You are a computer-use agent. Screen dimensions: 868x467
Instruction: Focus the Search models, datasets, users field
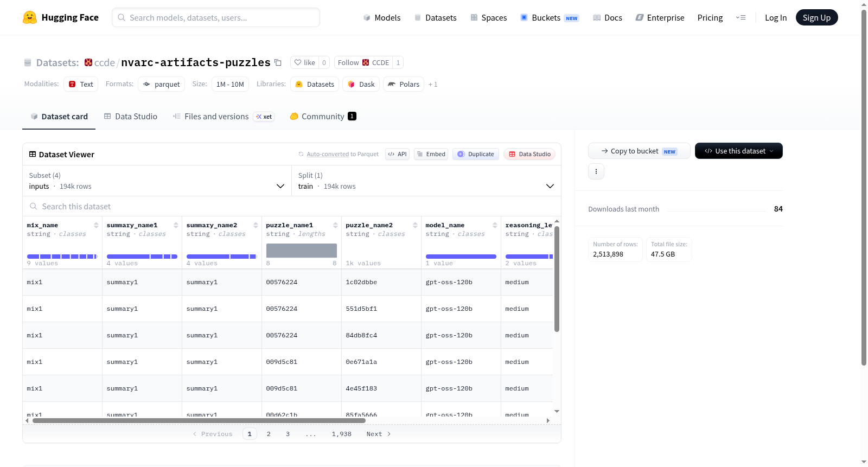pos(216,17)
